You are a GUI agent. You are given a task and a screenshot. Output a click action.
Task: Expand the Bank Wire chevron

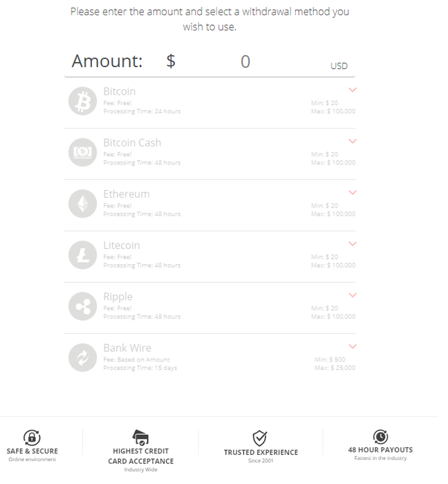tap(353, 346)
